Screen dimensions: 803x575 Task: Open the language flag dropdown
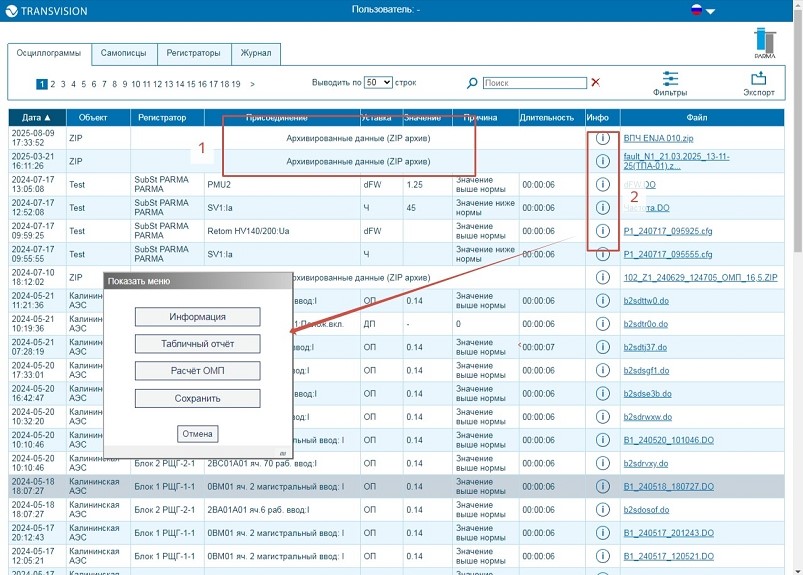coord(703,10)
